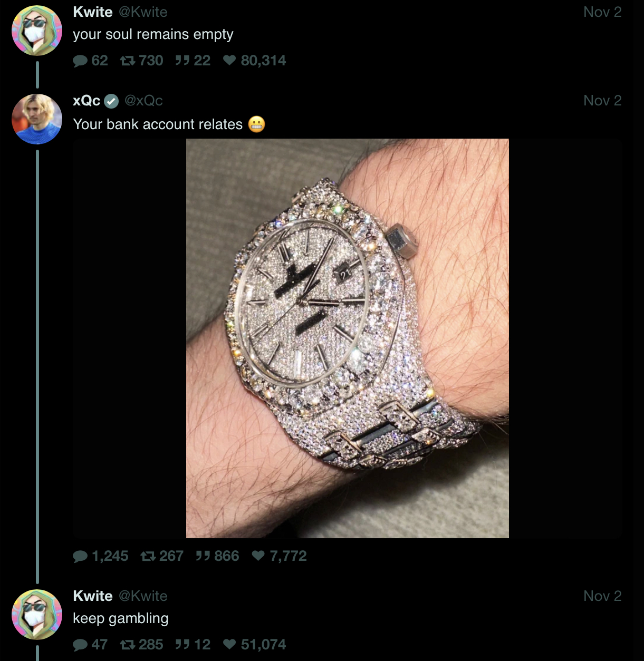The height and width of the screenshot is (661, 644).
Task: Like xQc's diamond watch tweet
Action: [x=258, y=556]
